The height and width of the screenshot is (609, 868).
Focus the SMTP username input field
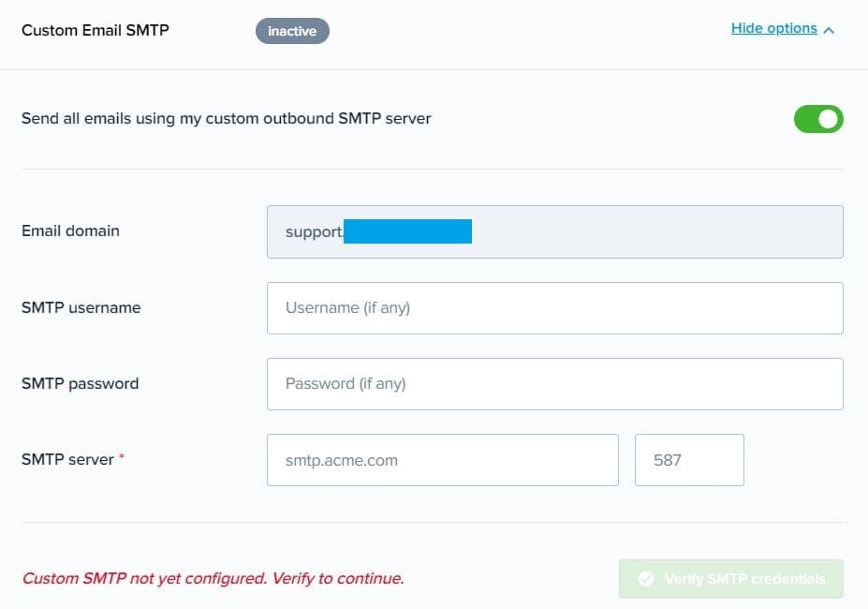pyautogui.click(x=554, y=308)
